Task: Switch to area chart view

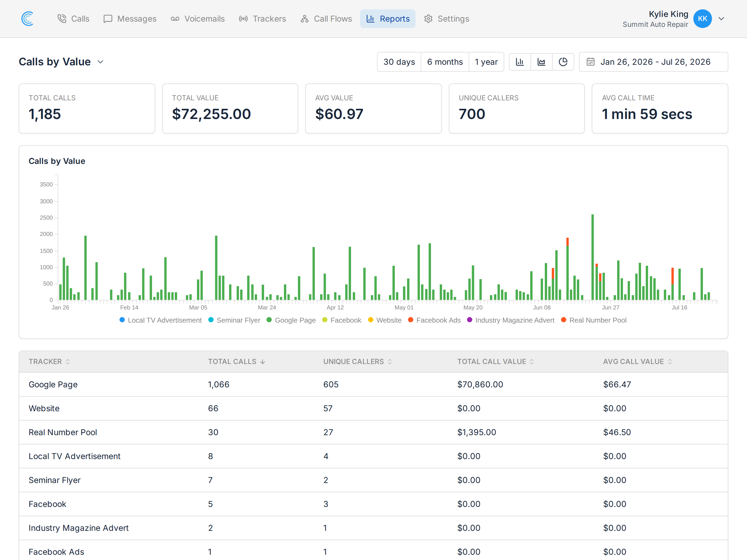Action: pos(541,62)
